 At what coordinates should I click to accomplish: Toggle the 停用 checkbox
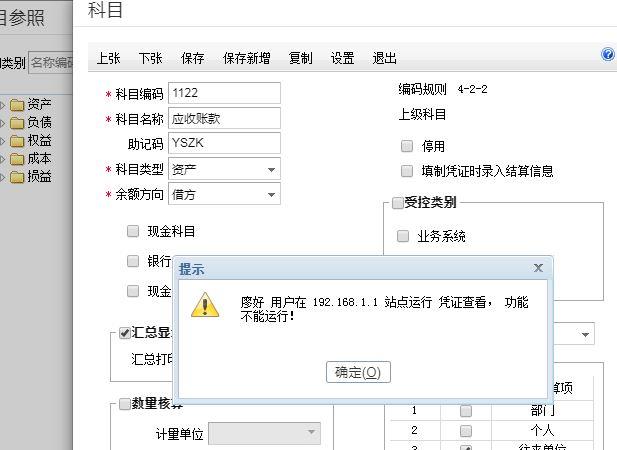click(x=407, y=146)
